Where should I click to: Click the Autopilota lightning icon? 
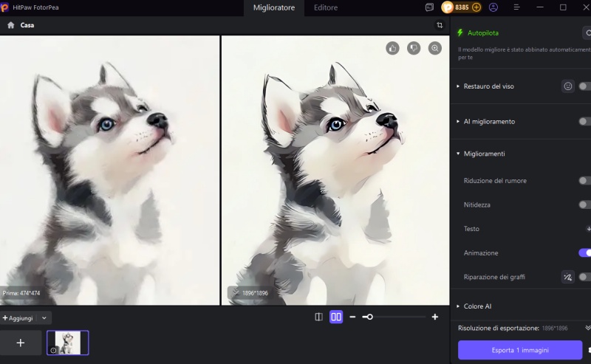(x=460, y=32)
